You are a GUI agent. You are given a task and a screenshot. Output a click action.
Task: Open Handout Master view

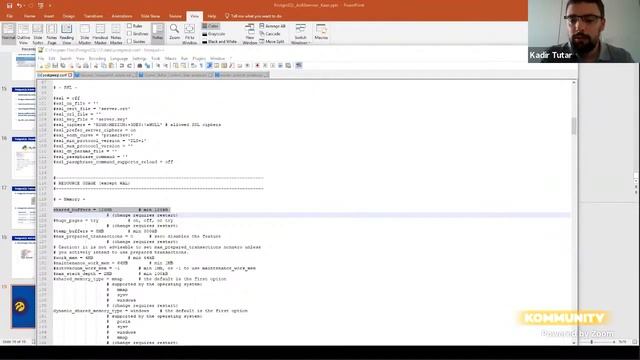100,34
